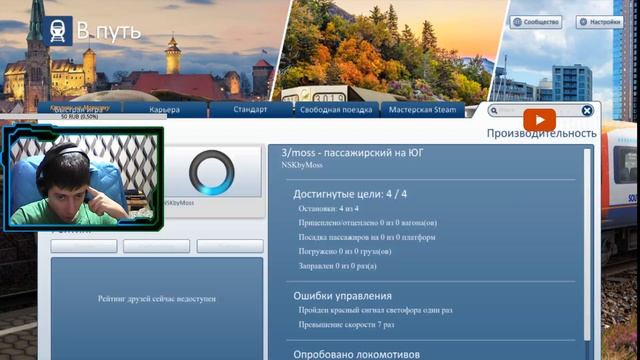
Task: Click the gear icon in Настройки button
Action: 583,22
